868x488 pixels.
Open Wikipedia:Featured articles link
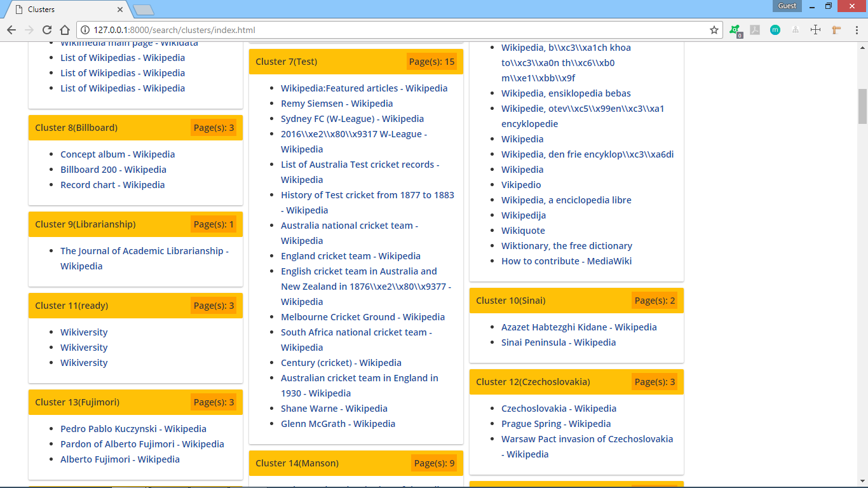click(364, 88)
